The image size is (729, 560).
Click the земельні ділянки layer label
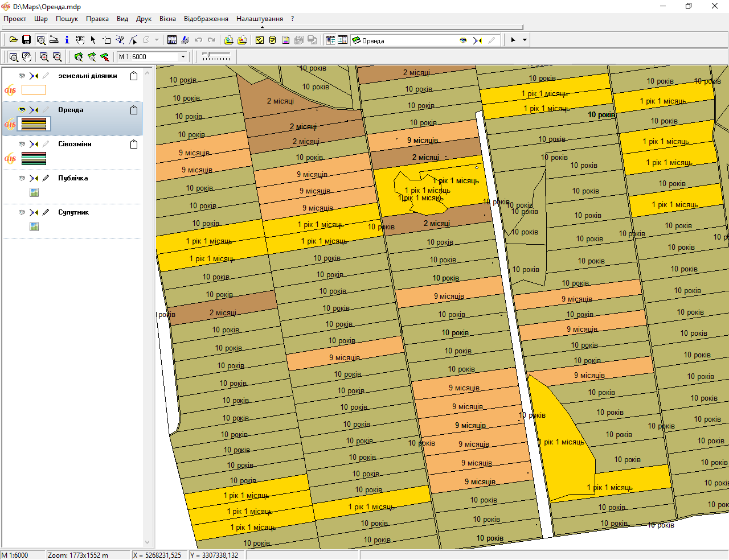point(88,76)
